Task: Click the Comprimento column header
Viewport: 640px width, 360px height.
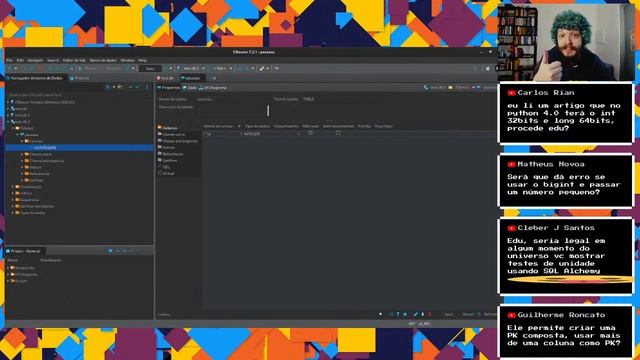Action: coord(287,127)
